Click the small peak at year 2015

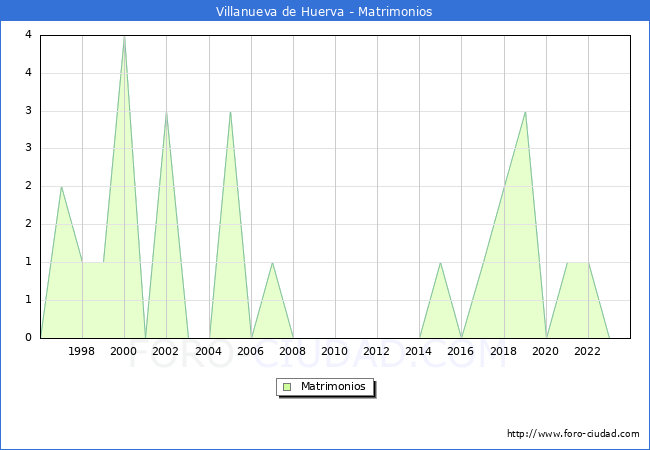[x=440, y=263]
